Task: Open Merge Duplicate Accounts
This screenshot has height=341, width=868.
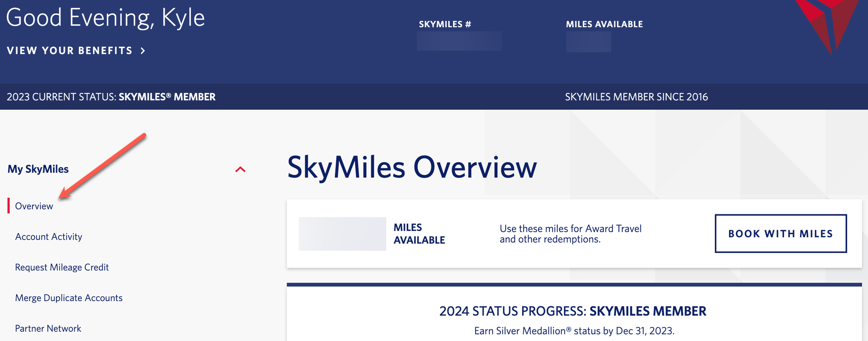Action: [69, 298]
